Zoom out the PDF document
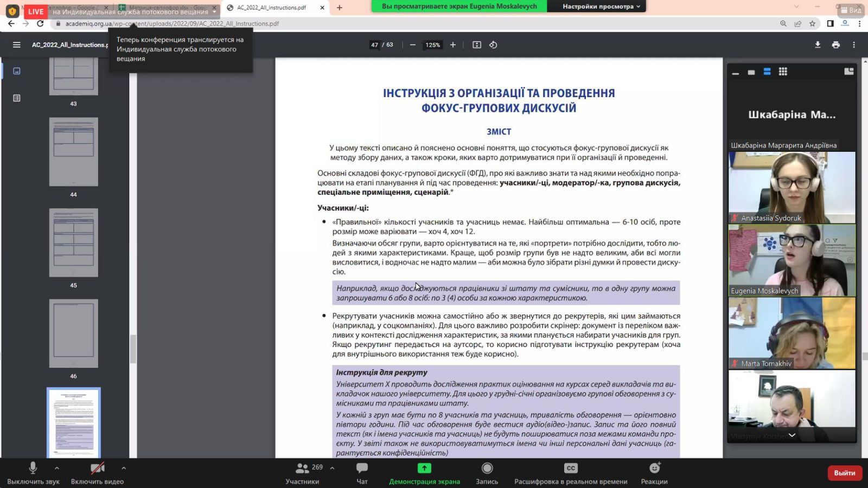 point(413,45)
